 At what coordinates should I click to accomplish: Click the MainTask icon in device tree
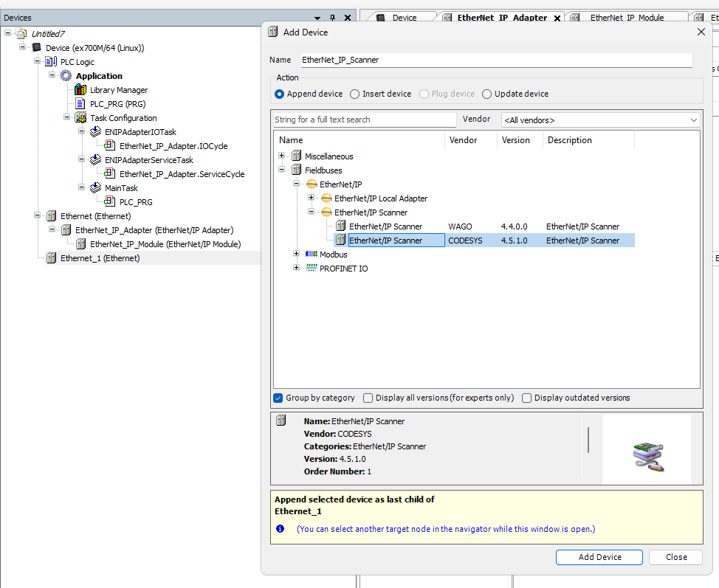pos(95,188)
